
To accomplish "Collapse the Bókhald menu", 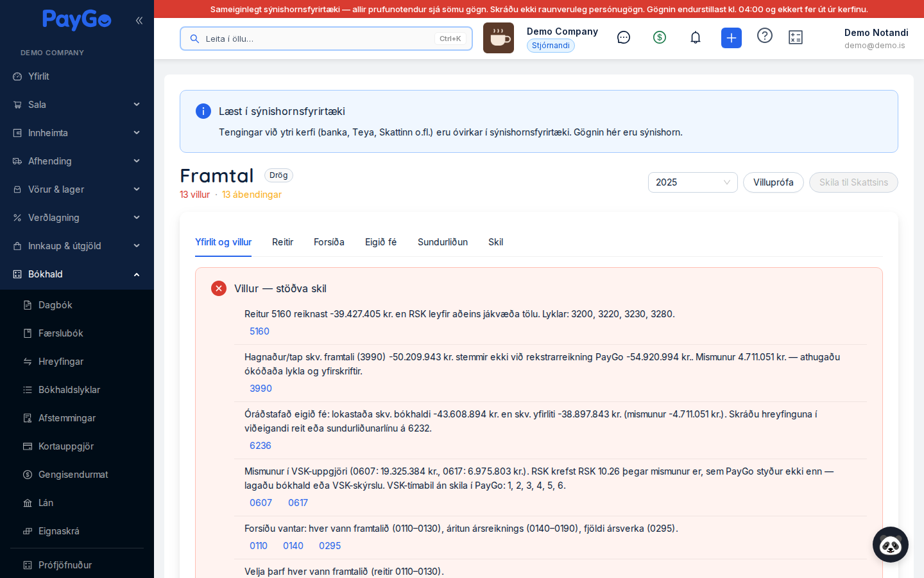I will tap(77, 274).
